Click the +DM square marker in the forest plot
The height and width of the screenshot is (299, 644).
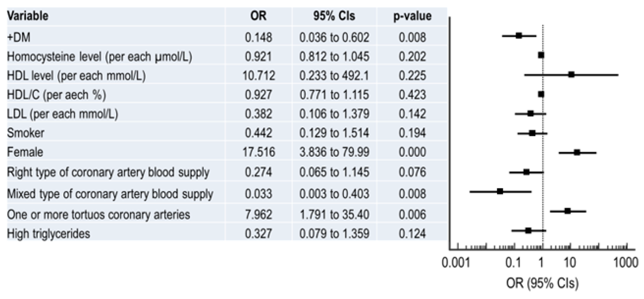519,35
